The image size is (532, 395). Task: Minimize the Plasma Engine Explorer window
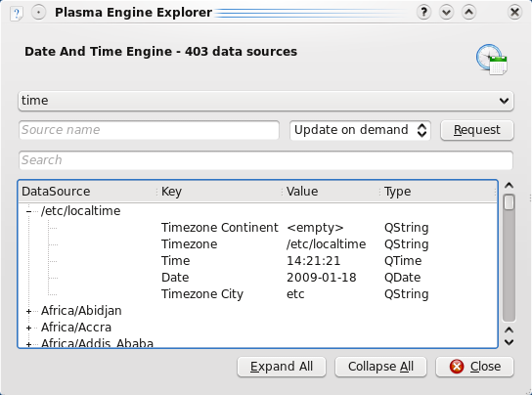[446, 13]
